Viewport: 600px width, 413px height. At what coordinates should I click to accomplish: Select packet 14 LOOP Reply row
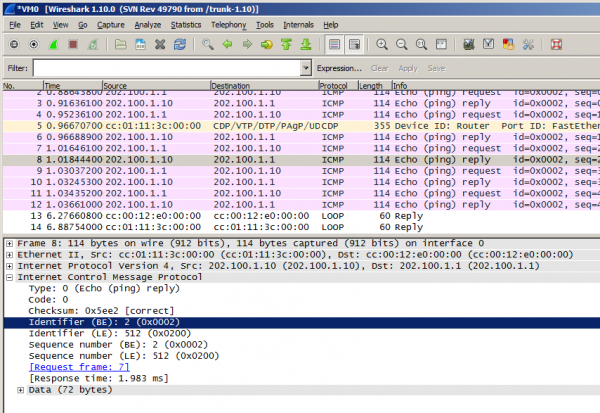(x=302, y=227)
